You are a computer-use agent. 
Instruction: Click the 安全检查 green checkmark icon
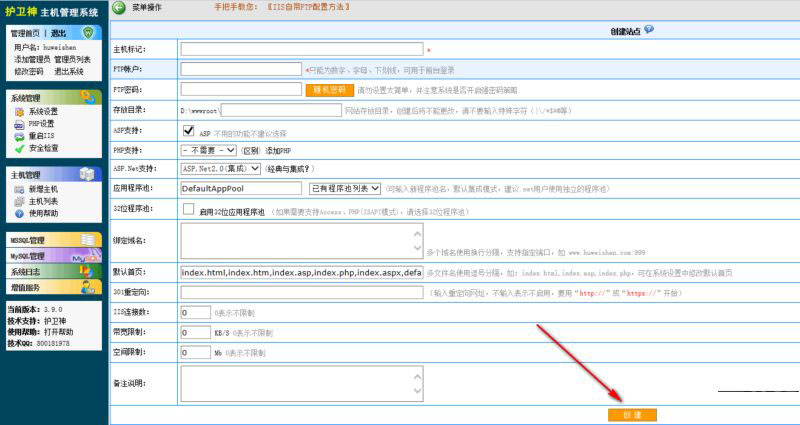point(19,148)
